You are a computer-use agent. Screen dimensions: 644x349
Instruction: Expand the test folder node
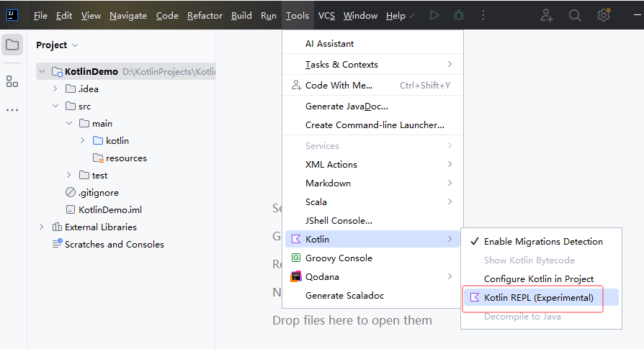pos(69,175)
